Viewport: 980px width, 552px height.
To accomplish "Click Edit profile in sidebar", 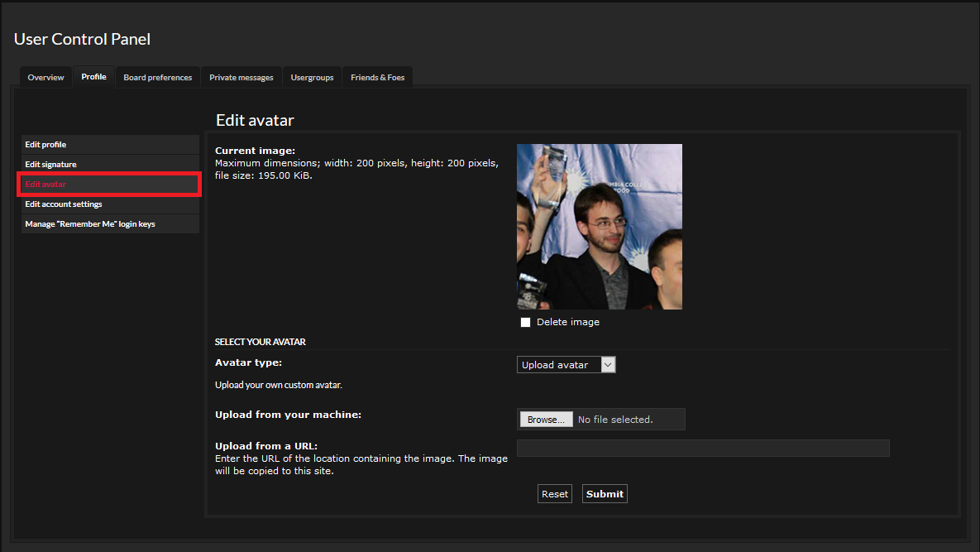I will [110, 144].
